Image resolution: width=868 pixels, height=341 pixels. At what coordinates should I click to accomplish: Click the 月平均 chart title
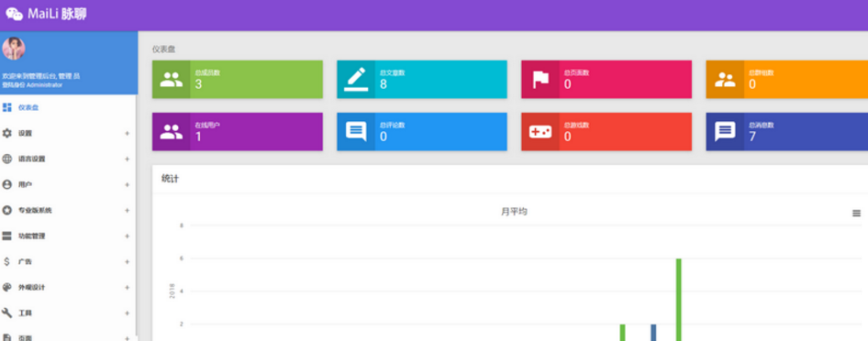pyautogui.click(x=514, y=212)
